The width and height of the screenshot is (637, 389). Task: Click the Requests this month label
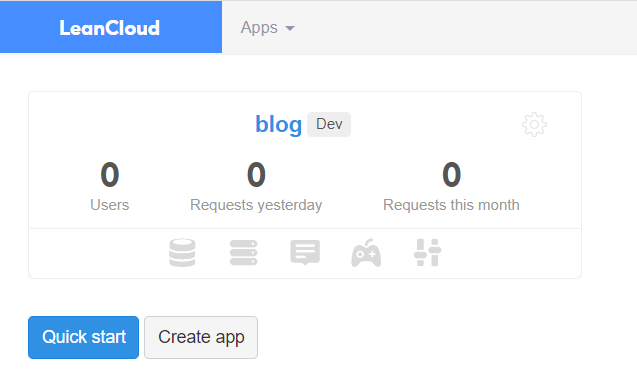point(451,205)
